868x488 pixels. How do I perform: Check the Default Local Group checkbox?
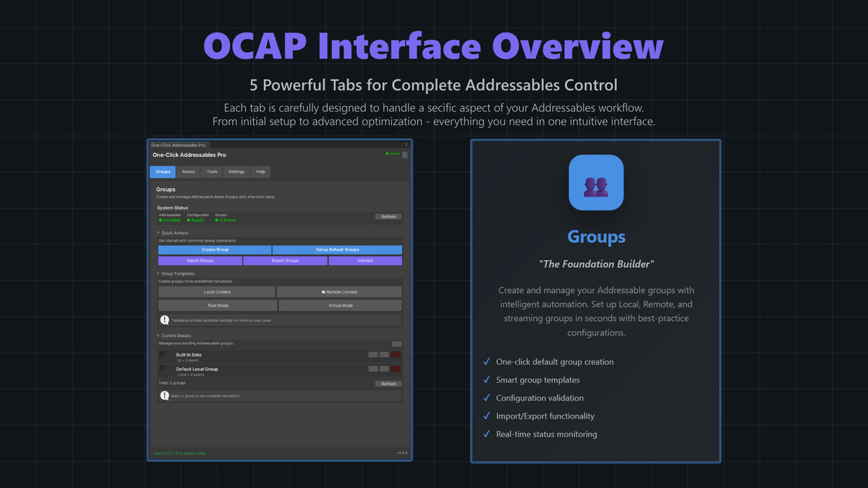[162, 368]
